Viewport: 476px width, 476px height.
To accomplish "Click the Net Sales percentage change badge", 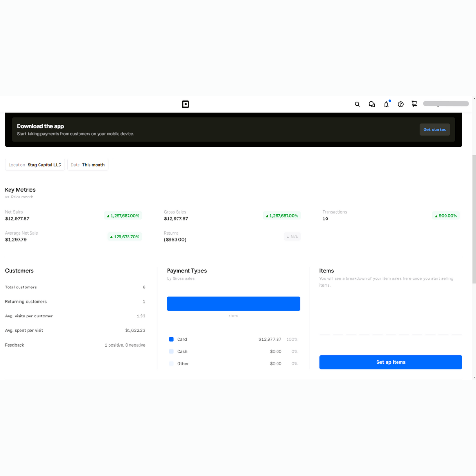I will coord(123,216).
